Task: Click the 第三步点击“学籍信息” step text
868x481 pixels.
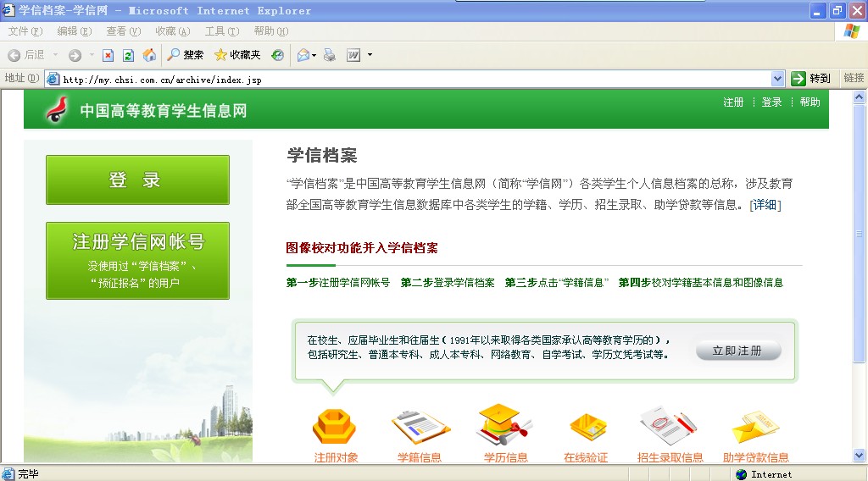Action: (x=556, y=283)
